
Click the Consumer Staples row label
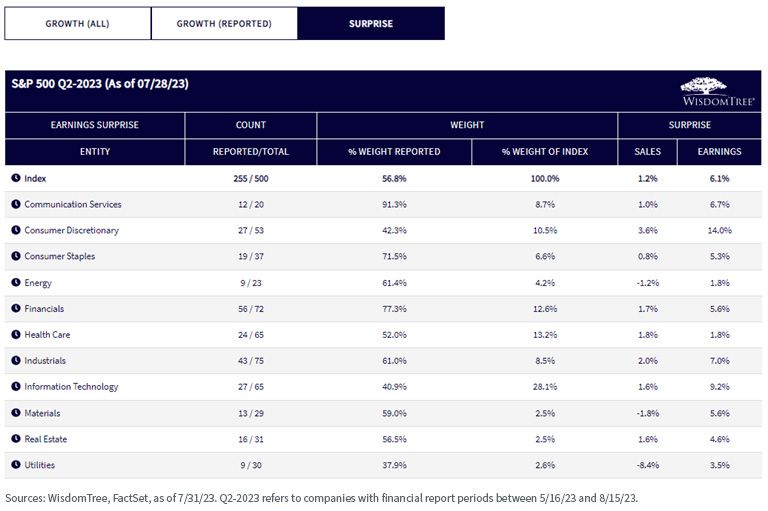tap(60, 256)
